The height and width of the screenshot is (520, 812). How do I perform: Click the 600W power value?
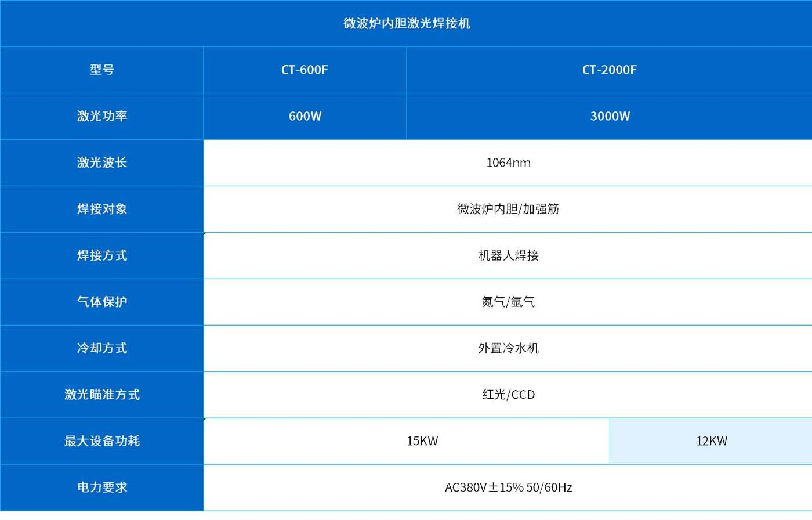click(304, 116)
